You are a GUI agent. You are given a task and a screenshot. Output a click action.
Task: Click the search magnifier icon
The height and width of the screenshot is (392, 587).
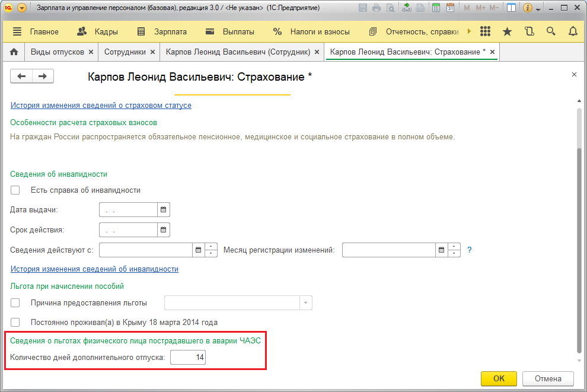(x=551, y=31)
